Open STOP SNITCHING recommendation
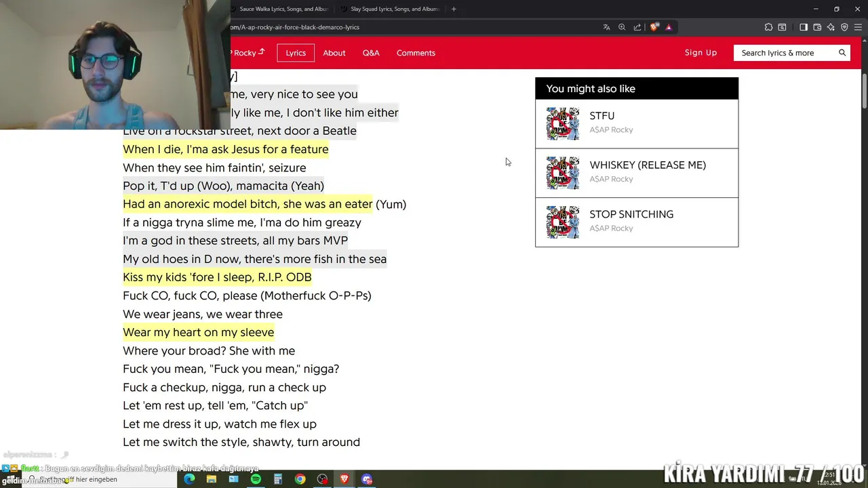 [637, 222]
